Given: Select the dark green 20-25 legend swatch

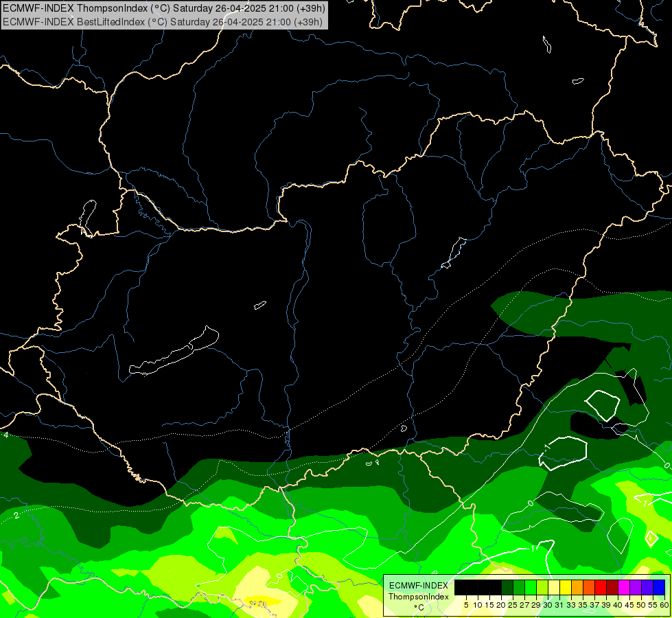Looking at the screenshot, I should 507,587.
